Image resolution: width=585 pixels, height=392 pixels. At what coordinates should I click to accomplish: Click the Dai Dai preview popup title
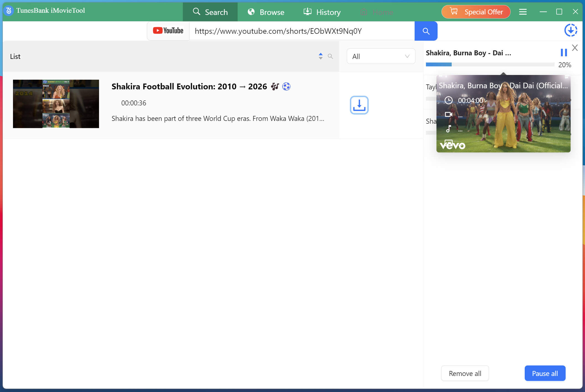click(503, 86)
